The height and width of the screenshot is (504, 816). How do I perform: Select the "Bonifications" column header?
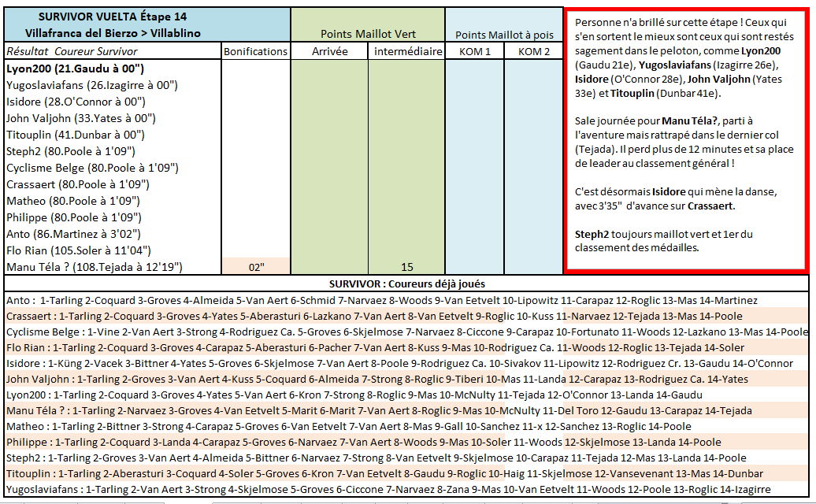(x=255, y=51)
